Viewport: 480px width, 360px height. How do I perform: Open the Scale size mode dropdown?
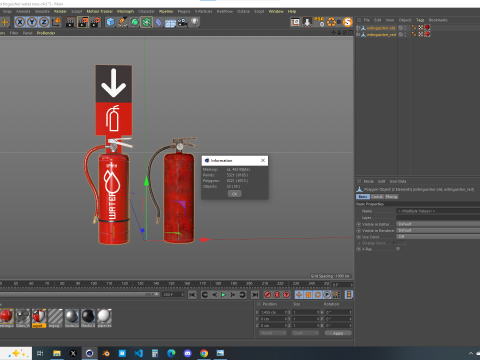click(x=305, y=333)
